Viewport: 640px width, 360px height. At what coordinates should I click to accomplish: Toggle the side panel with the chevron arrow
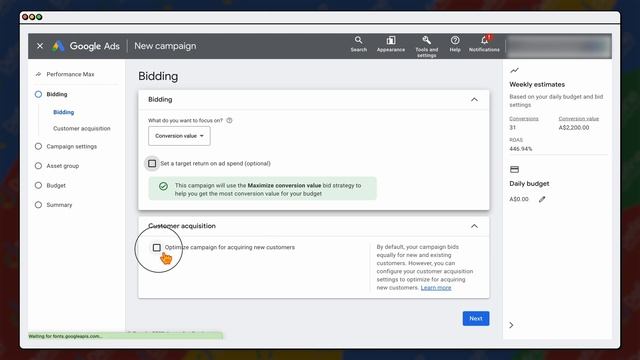[511, 325]
